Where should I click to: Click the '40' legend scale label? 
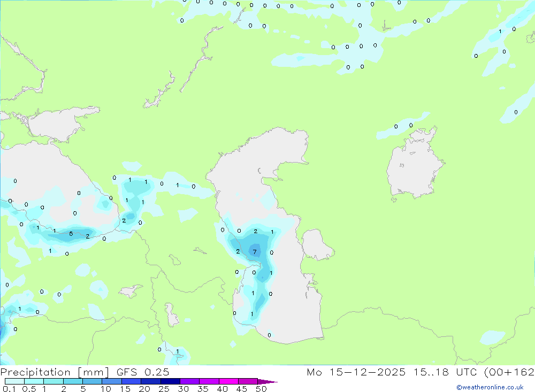pyautogui.click(x=223, y=389)
